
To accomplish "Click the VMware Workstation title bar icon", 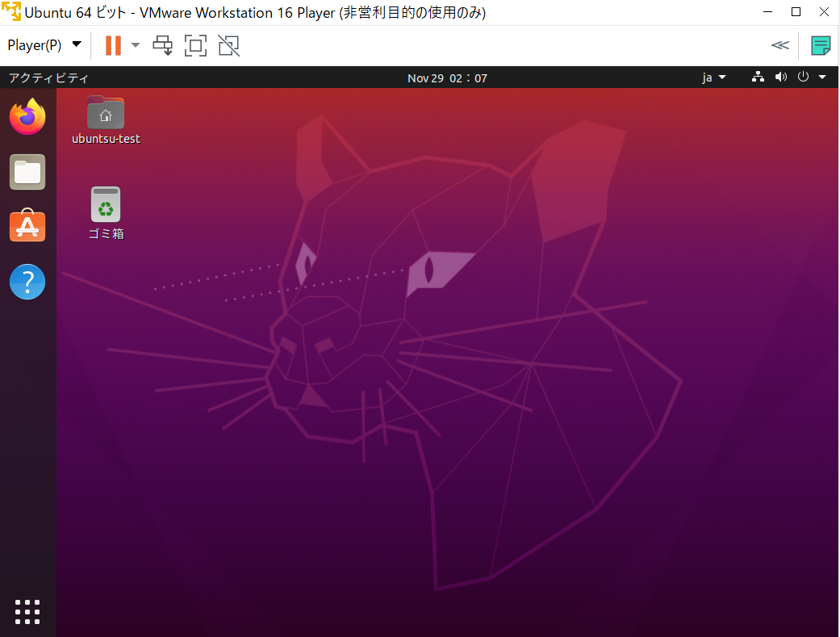I will click(x=11, y=12).
